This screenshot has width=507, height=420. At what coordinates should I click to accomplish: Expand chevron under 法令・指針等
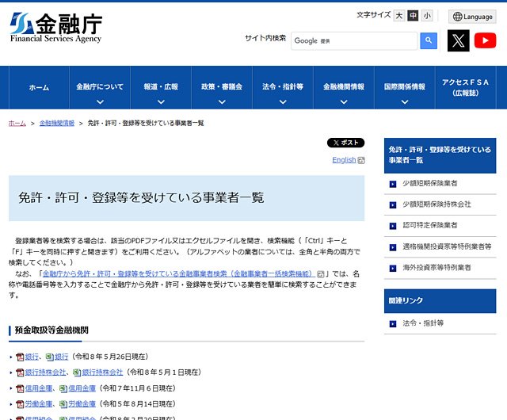pos(283,102)
